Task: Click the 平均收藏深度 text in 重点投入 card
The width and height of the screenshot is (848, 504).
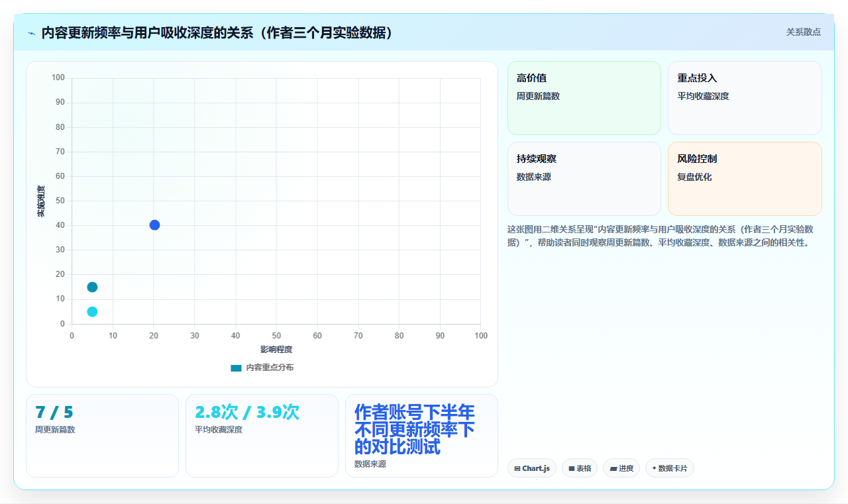Action: (703, 96)
